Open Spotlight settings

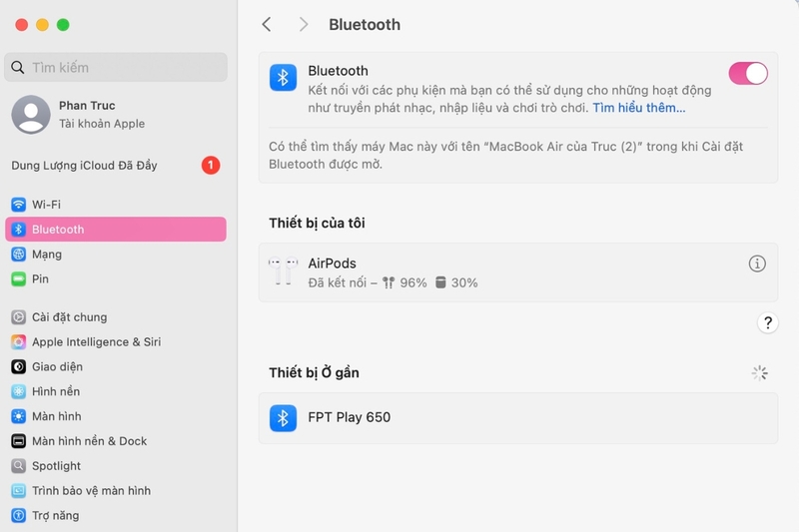tap(116, 466)
